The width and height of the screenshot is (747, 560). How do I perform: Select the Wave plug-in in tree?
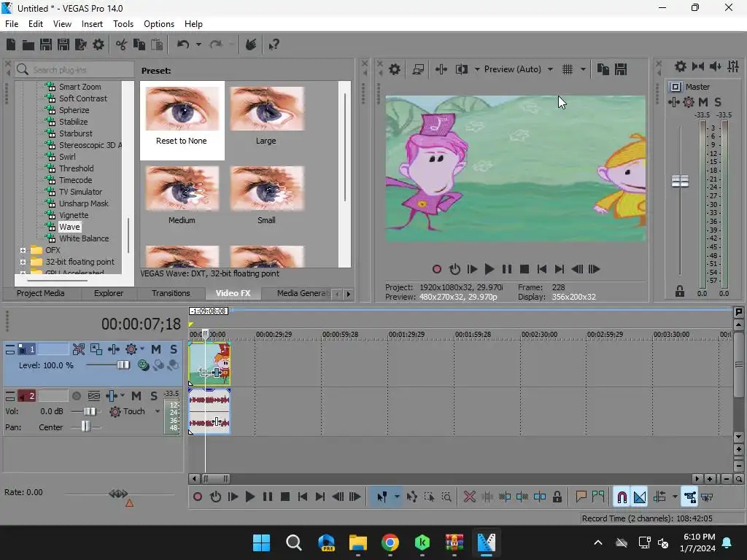(x=69, y=227)
